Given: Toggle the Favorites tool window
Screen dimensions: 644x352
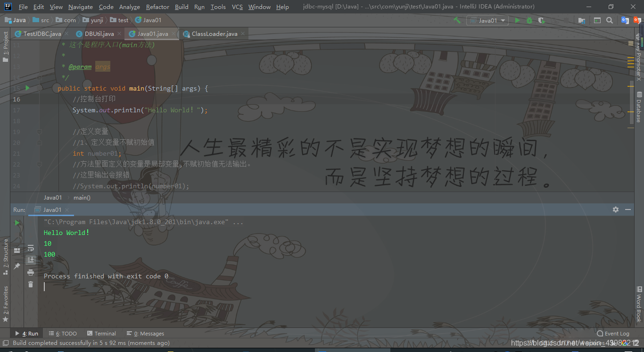Looking at the screenshot, I should point(5,304).
